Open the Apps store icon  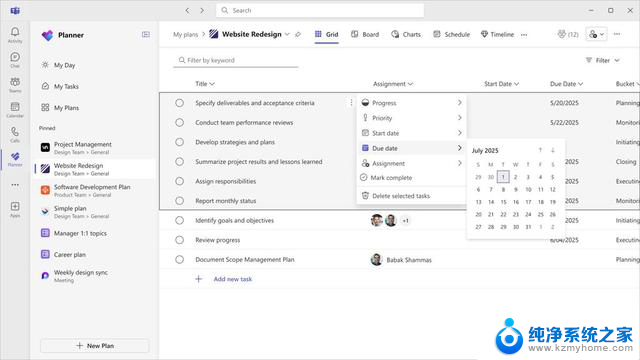pyautogui.click(x=15, y=209)
